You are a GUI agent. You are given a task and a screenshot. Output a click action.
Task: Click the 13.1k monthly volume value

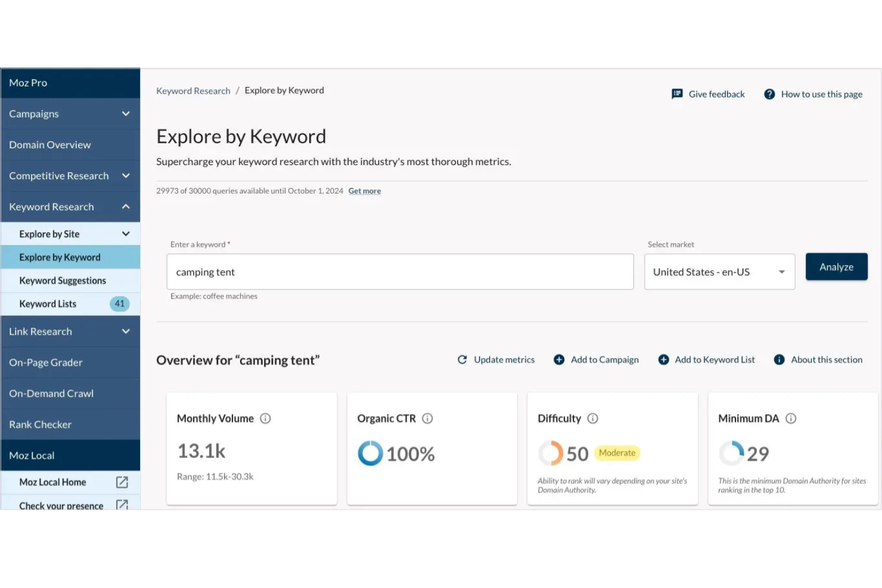coord(201,451)
